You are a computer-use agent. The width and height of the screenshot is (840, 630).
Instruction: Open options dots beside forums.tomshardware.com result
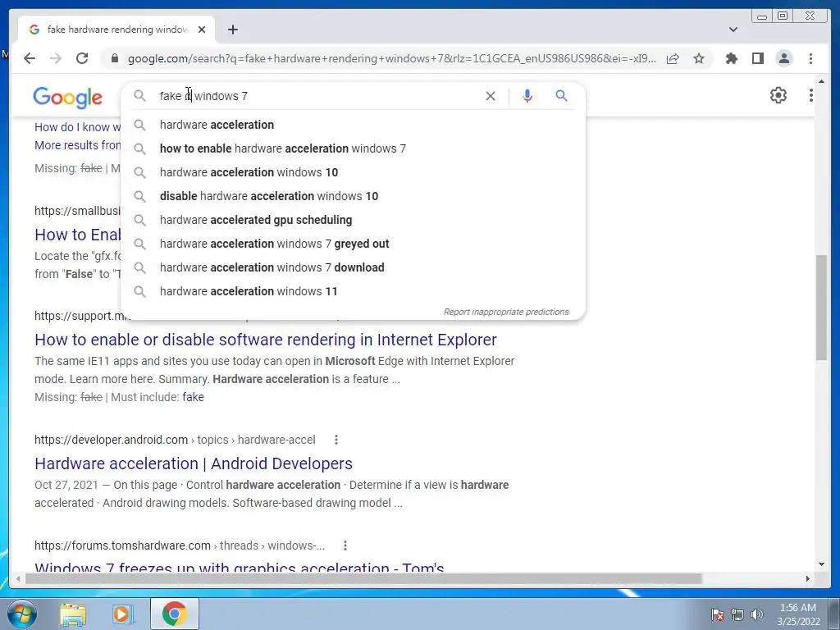coord(345,546)
